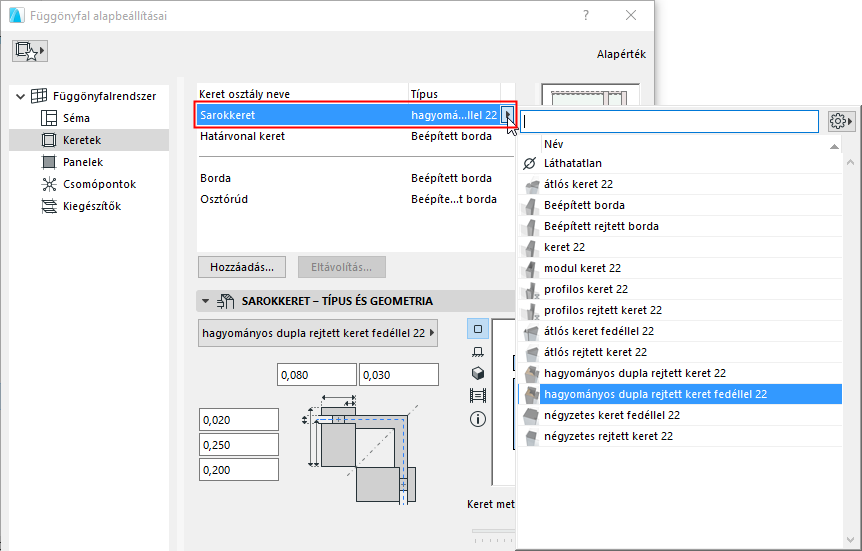Click the 0,080 dimension field

coord(316,375)
